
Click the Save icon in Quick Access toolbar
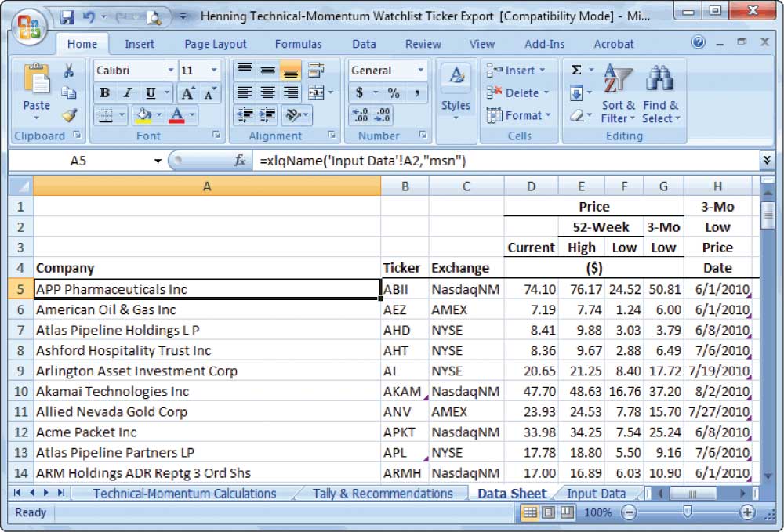tap(67, 16)
